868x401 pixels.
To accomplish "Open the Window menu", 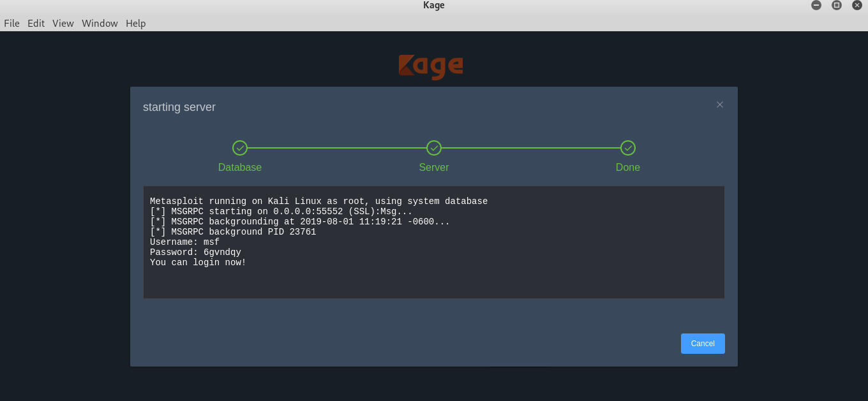I will [x=100, y=23].
